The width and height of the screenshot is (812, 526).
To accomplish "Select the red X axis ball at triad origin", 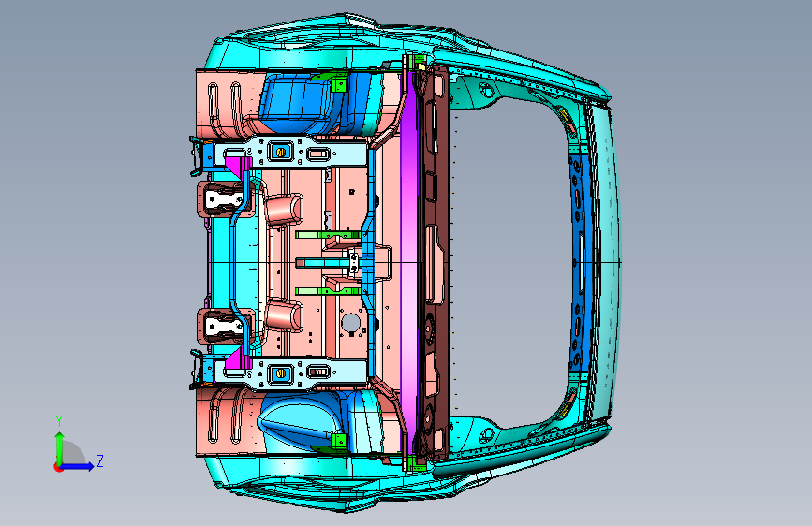I will (x=57, y=467).
